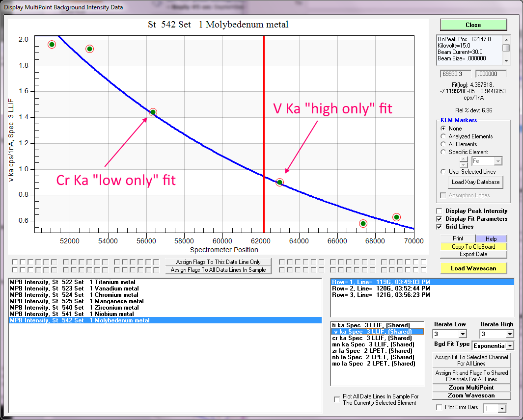Open the Iterate High dropdown
This screenshot has height=420, width=523.
point(509,334)
